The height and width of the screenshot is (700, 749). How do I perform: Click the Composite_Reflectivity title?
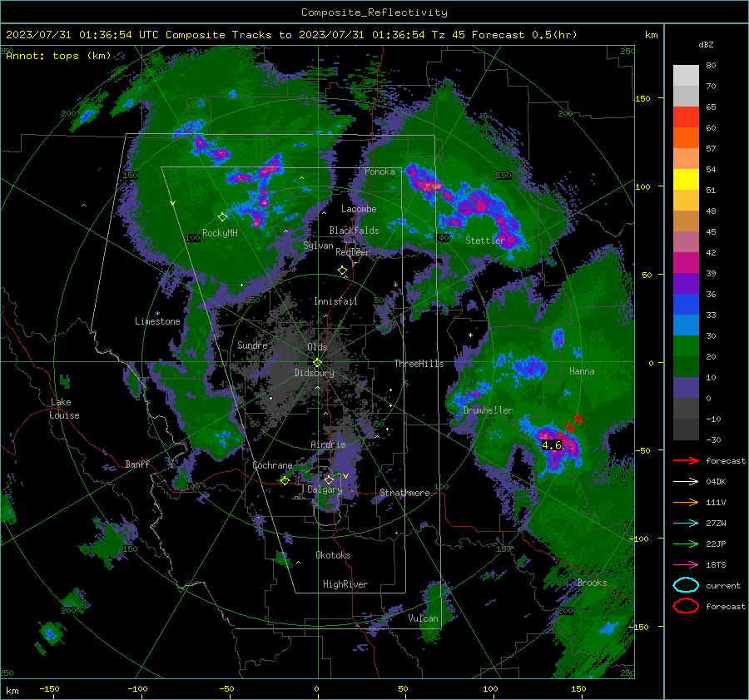click(374, 12)
